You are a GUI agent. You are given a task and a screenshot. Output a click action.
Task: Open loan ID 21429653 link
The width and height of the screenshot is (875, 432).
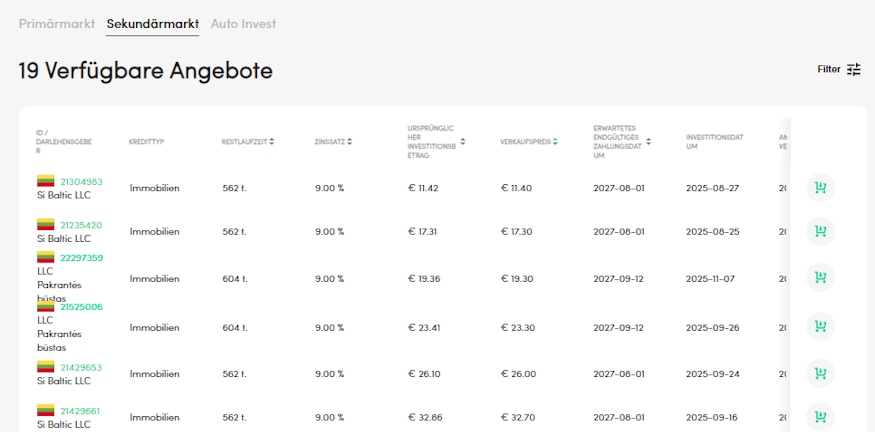(x=81, y=368)
